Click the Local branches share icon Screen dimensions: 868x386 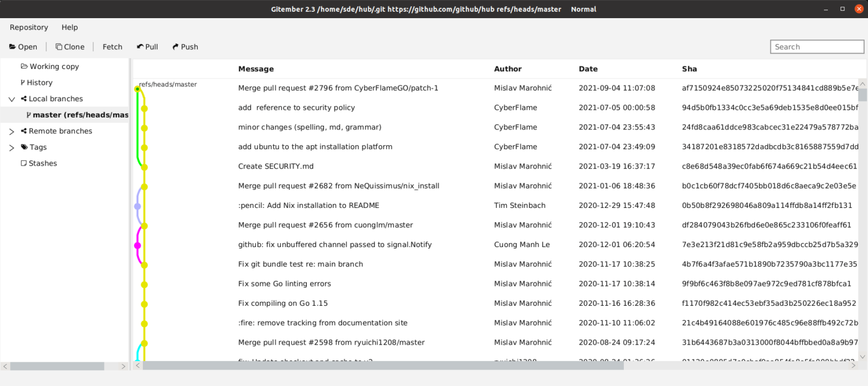(x=24, y=99)
